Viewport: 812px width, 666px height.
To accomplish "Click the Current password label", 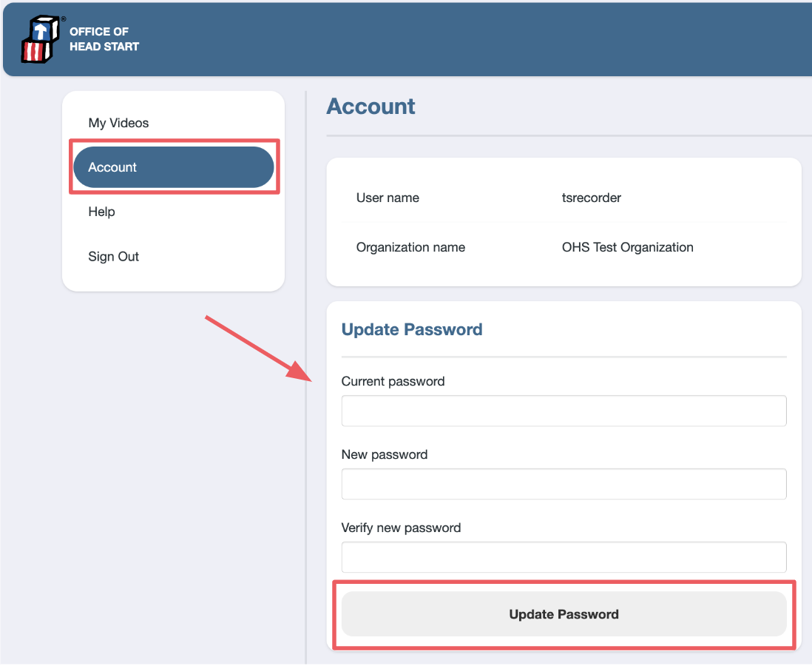I will [x=393, y=381].
